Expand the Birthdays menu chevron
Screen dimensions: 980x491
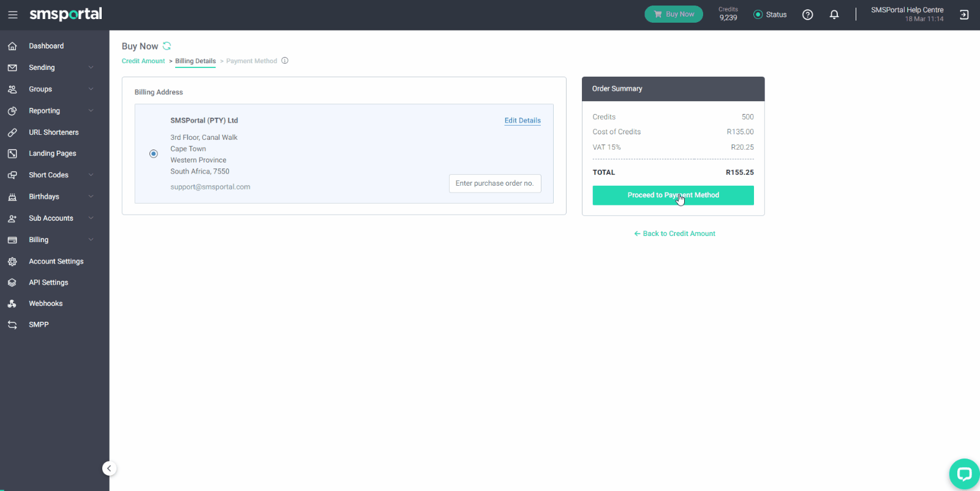91,197
